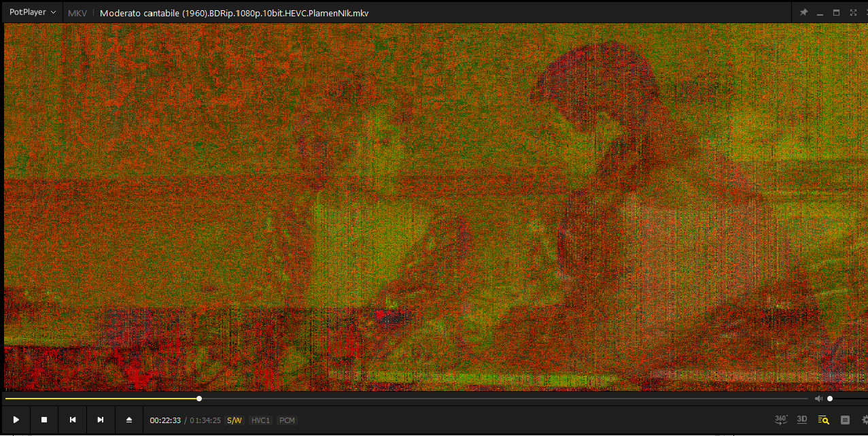Viewport: 868px width, 436px height.
Task: Show the playlist panel icon
Action: click(x=845, y=420)
